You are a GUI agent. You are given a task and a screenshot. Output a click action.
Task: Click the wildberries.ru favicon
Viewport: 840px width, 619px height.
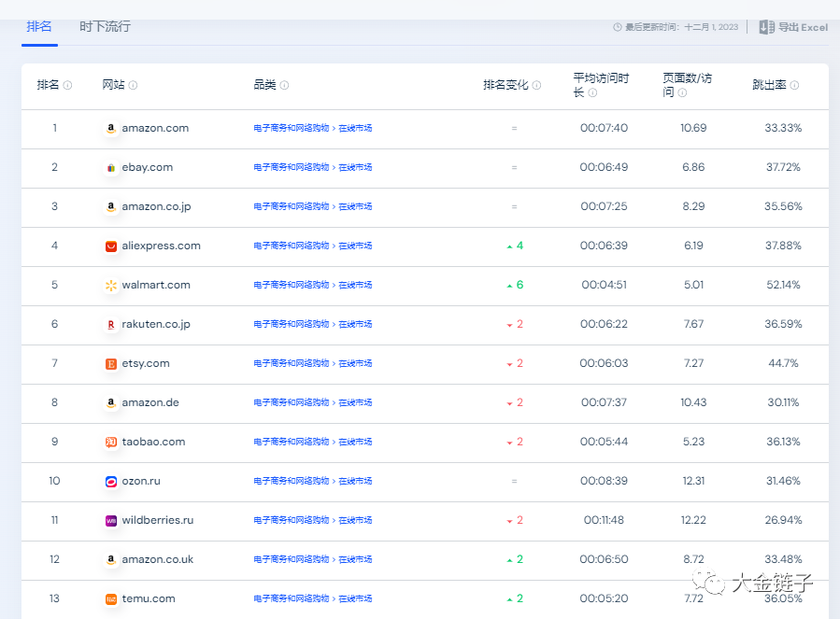pos(111,520)
